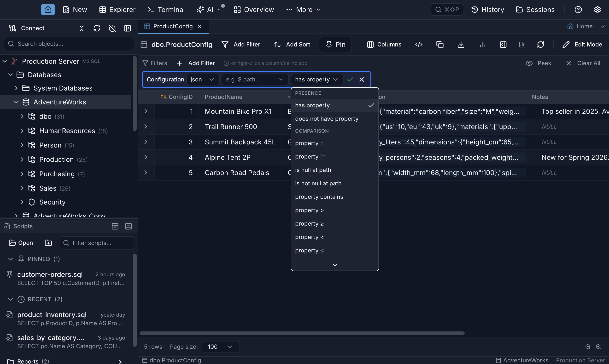Image resolution: width=609 pixels, height=364 pixels.
Task: Zoom in the data grid
Action: coord(598,347)
